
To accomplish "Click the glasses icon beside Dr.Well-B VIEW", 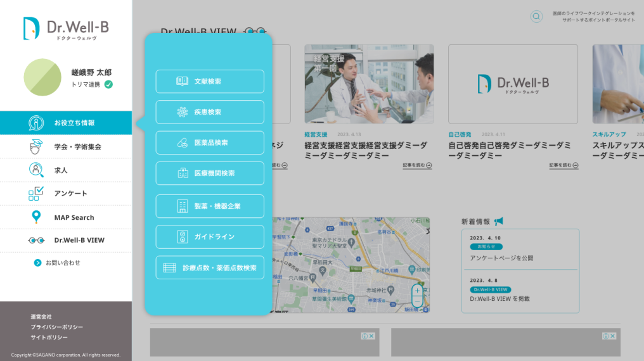I will click(36, 241).
